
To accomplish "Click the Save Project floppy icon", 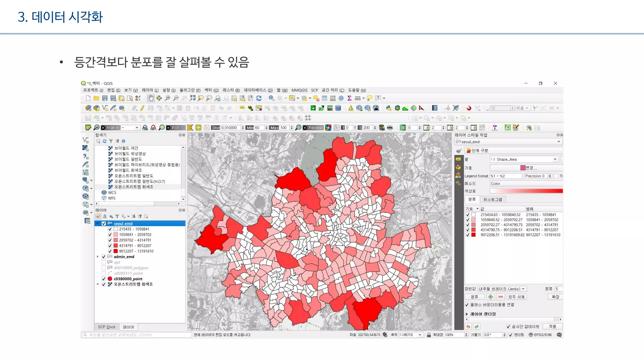I will pyautogui.click(x=105, y=98).
